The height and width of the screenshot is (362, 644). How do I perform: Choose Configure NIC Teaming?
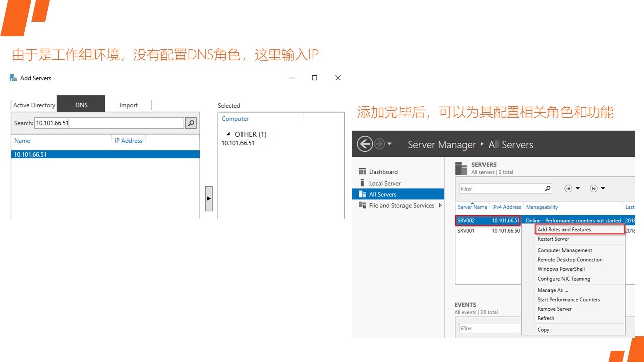click(563, 279)
